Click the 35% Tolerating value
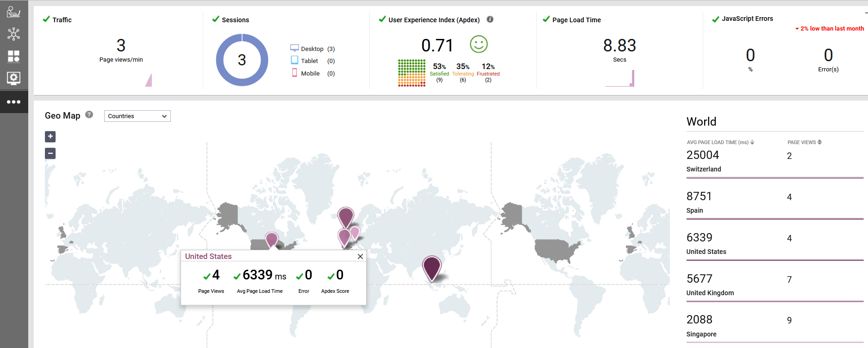The height and width of the screenshot is (348, 868). pos(463,67)
